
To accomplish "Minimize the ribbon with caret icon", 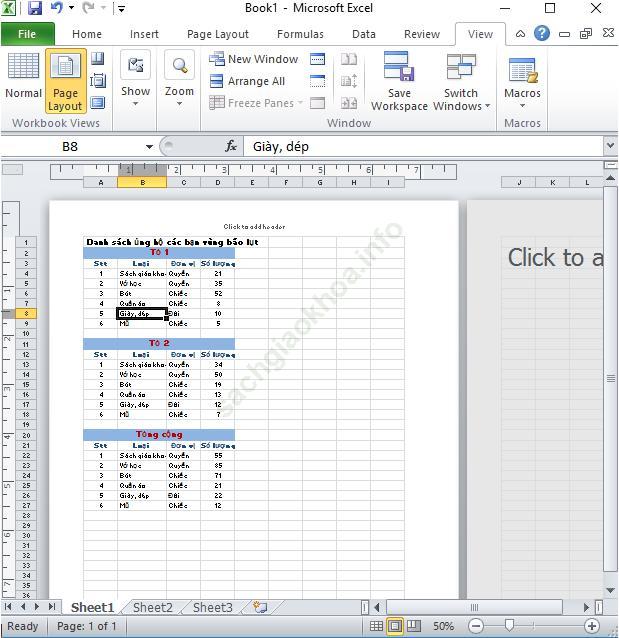I will pyautogui.click(x=520, y=34).
